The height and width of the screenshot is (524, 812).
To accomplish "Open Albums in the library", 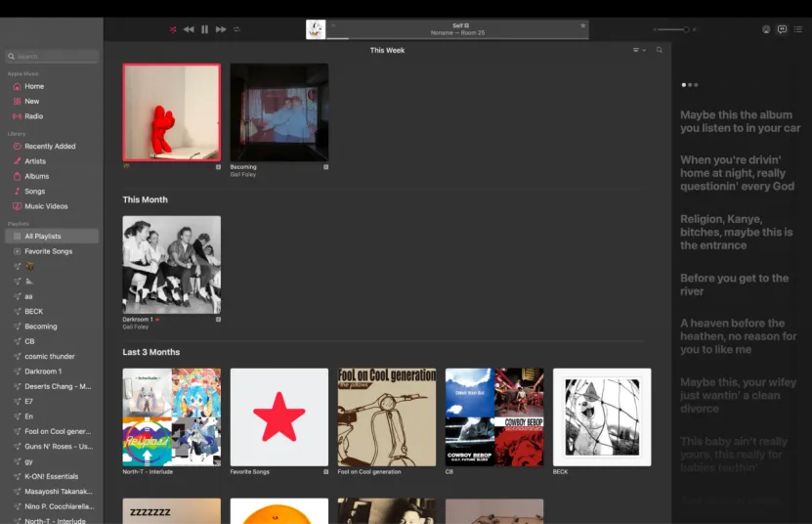I will pos(52,177).
